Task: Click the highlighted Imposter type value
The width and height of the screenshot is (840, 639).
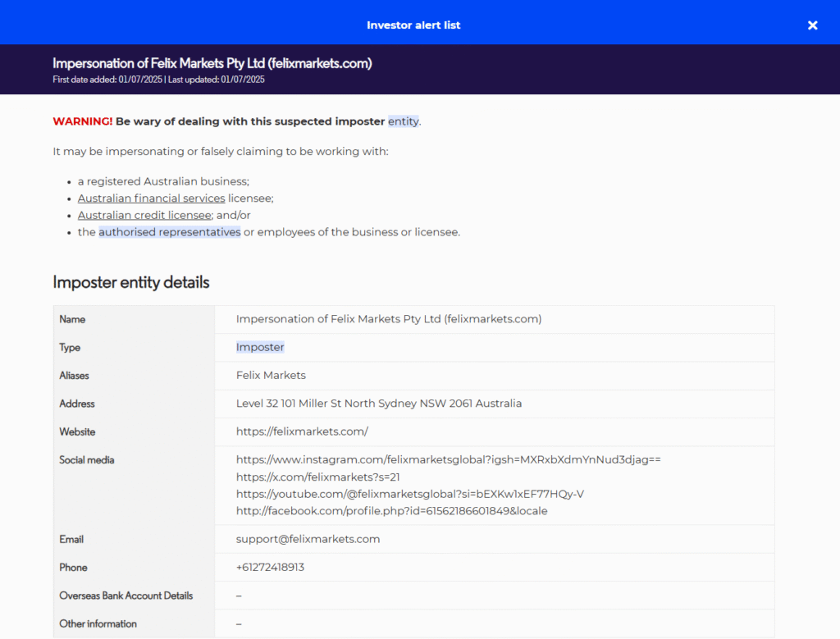Action: point(260,347)
